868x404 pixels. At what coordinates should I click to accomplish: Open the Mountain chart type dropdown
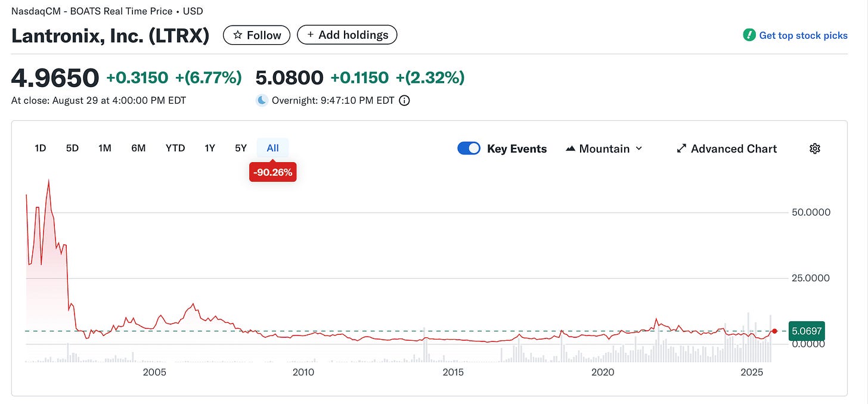pyautogui.click(x=604, y=149)
